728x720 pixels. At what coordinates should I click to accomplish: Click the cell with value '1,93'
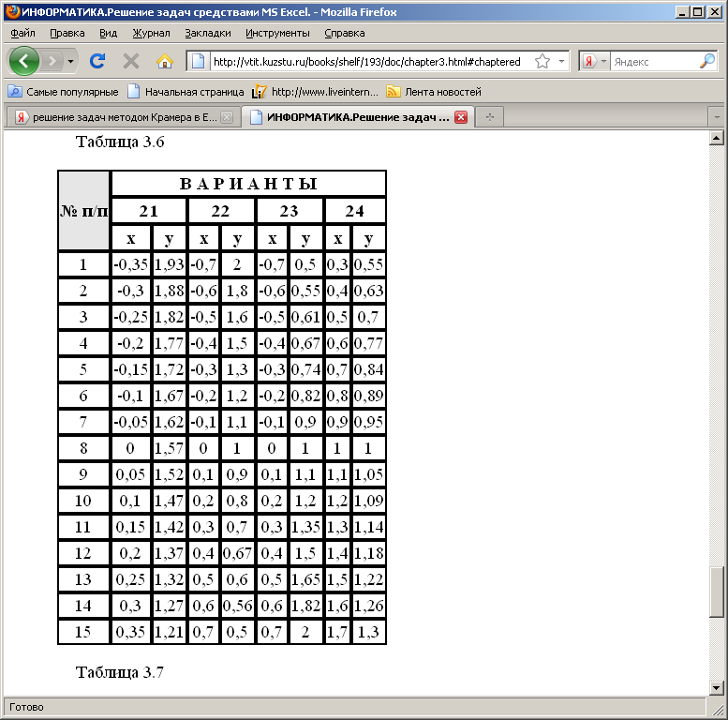click(x=170, y=264)
